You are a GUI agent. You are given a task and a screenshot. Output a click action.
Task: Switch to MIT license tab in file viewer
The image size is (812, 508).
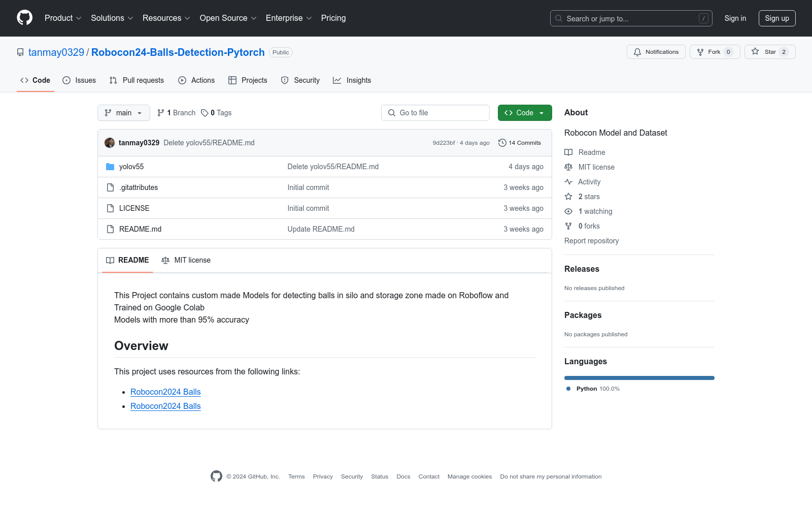[186, 260]
